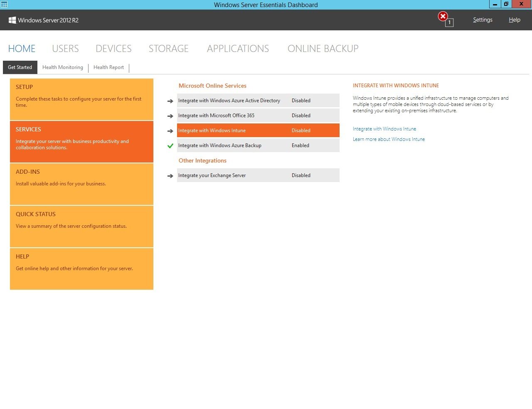Click arrow icon beside Exchange Server row
Viewport: 532px width, 409px height.
[x=170, y=176]
